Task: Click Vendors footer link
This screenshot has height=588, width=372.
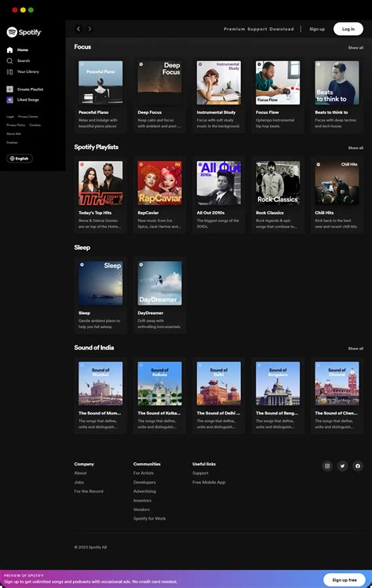Action: [141, 509]
